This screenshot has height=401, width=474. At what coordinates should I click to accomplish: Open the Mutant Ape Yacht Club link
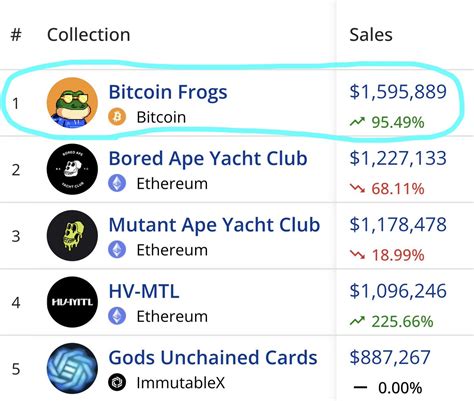pos(214,225)
